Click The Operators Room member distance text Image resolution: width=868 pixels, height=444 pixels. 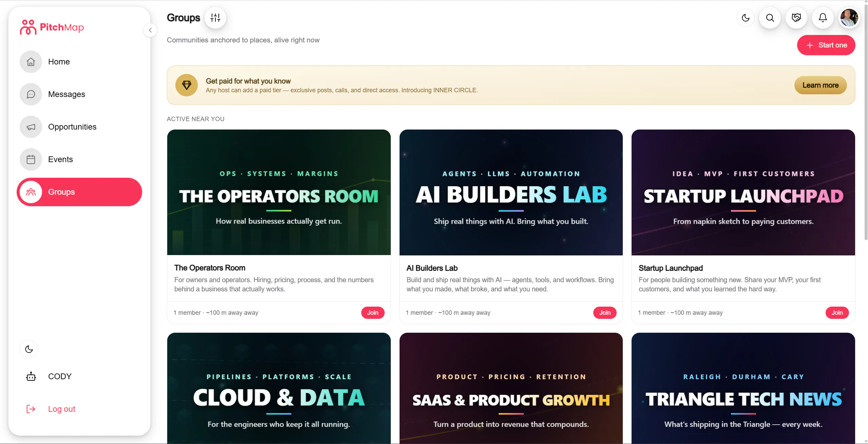(216, 313)
